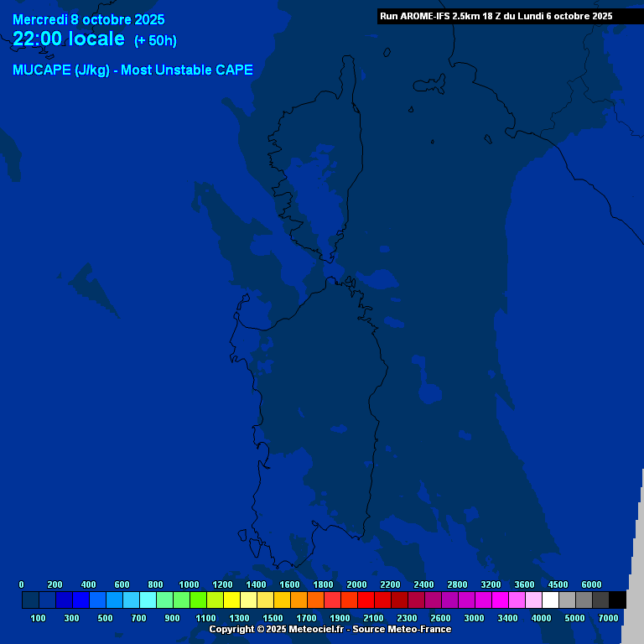Select the light gray 4500–5000 legend swatch

567,600
